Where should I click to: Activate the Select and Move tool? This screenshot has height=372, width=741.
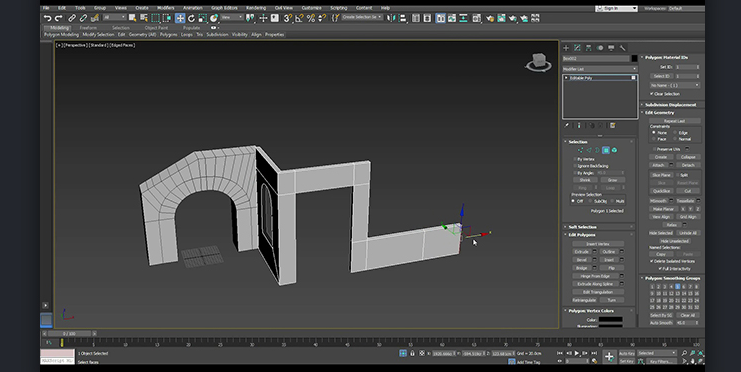point(180,18)
